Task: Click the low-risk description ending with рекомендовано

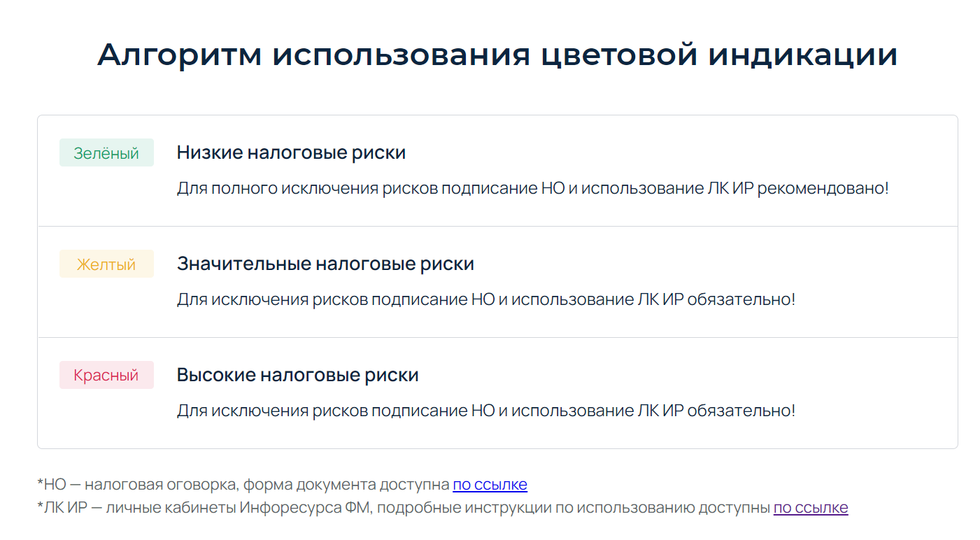Action: click(x=532, y=188)
